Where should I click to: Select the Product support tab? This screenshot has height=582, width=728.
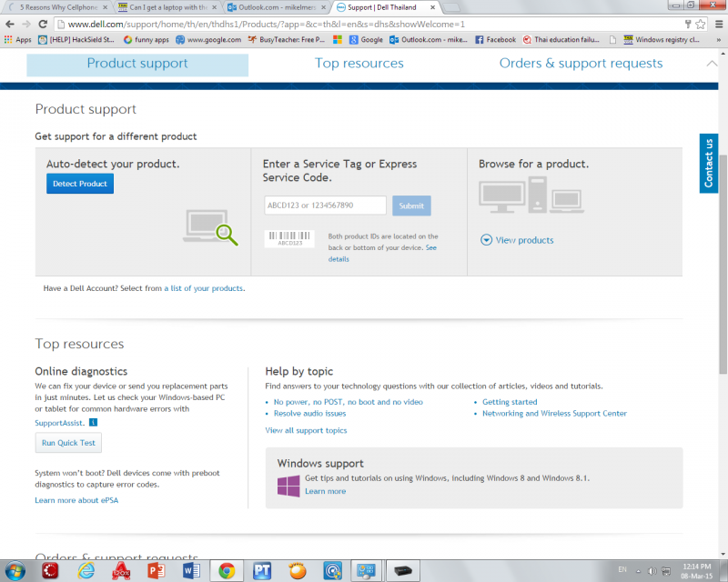(137, 65)
